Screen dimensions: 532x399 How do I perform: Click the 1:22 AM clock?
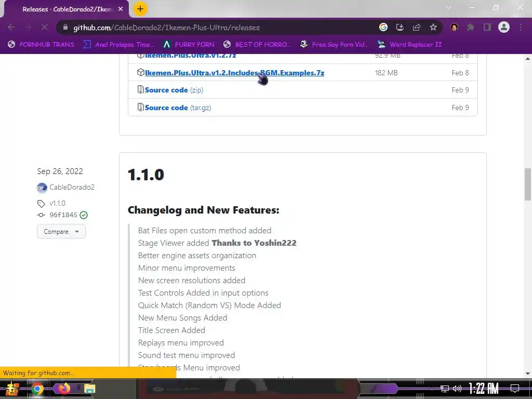tap(484, 388)
